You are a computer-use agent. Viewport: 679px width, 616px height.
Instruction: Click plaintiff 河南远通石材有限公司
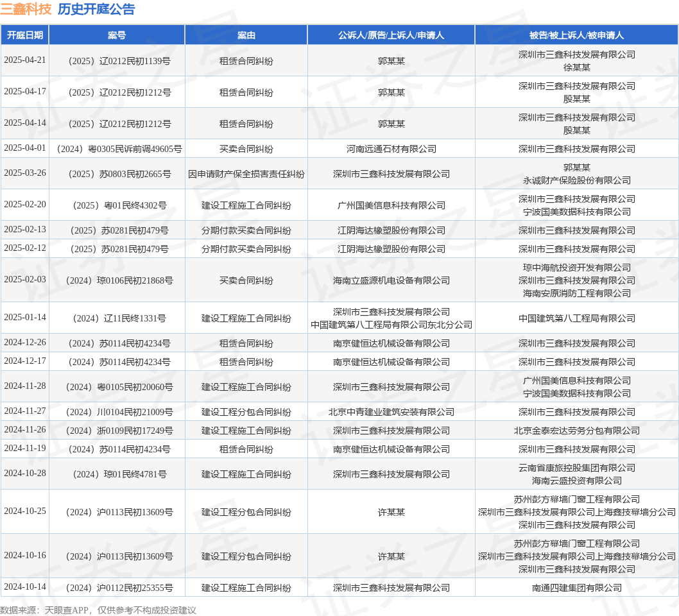[x=391, y=149]
